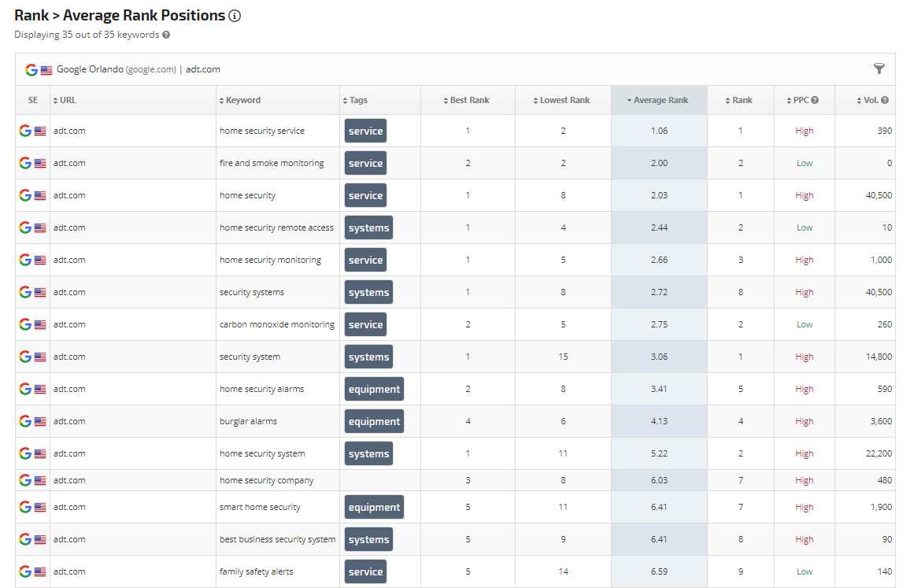Click help icon next to keyword count
This screenshot has height=588, width=910.
166,35
